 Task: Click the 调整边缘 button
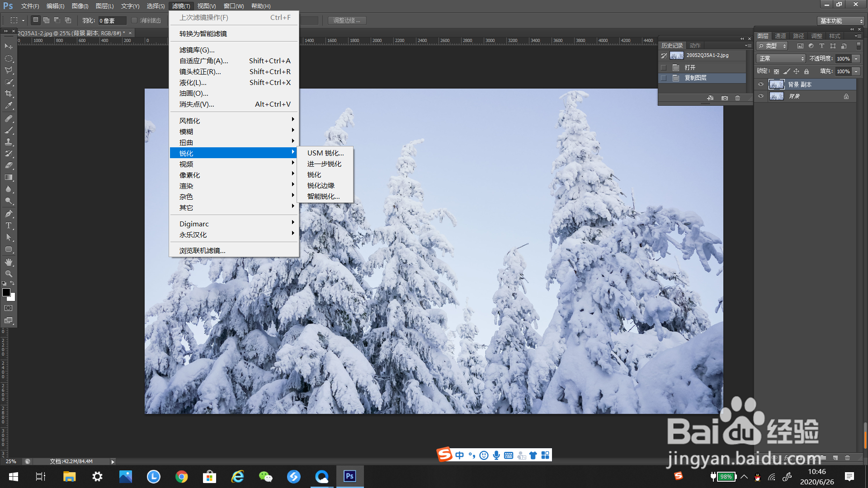(347, 20)
